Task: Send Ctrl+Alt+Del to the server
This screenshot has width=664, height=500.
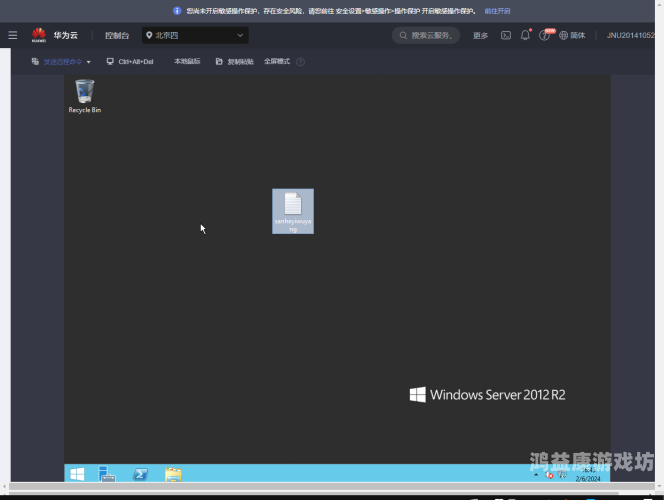Action: [x=130, y=62]
